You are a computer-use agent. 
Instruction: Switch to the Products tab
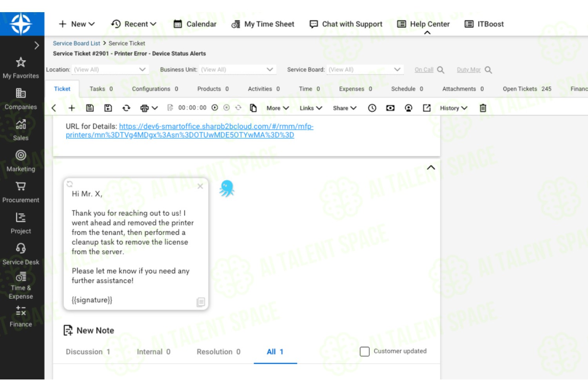213,89
